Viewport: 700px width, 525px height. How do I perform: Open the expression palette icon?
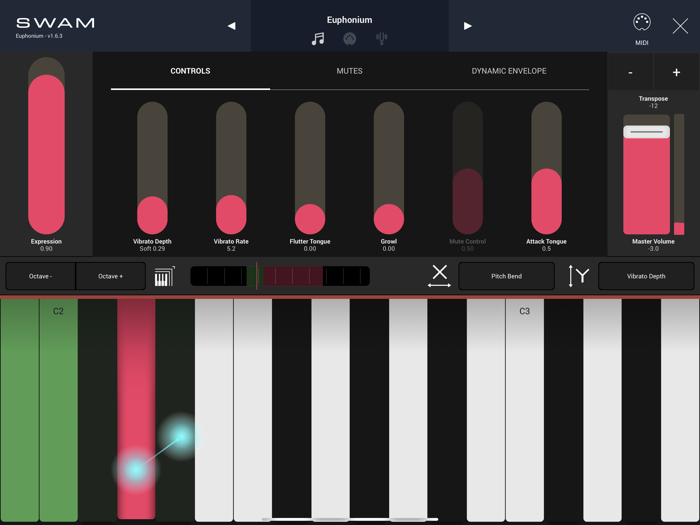350,39
